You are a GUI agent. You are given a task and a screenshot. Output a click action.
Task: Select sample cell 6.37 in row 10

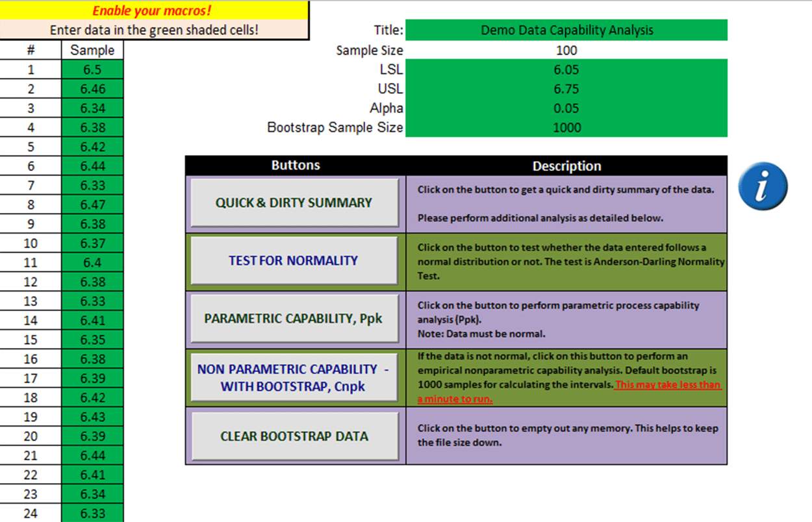(92, 243)
